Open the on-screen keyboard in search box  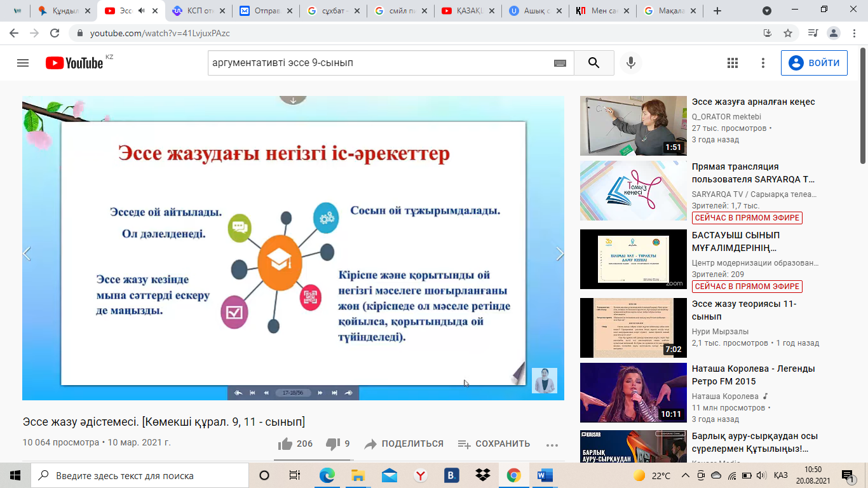pos(560,63)
